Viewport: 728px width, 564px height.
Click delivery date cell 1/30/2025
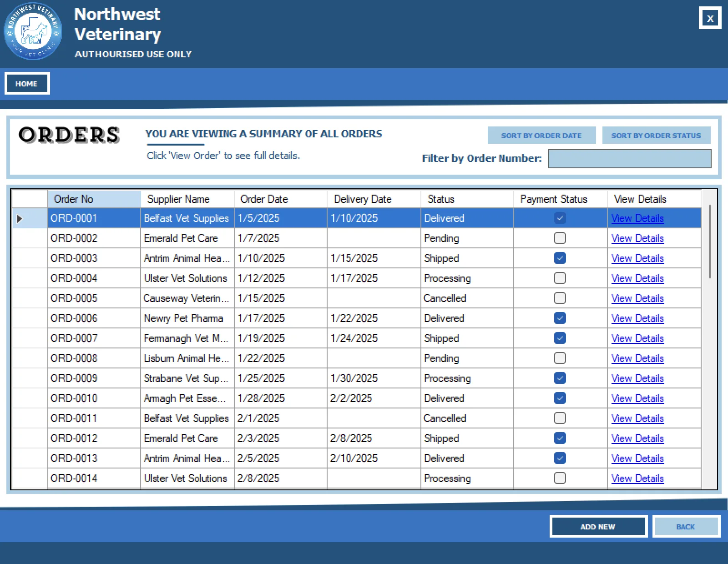[x=374, y=378]
